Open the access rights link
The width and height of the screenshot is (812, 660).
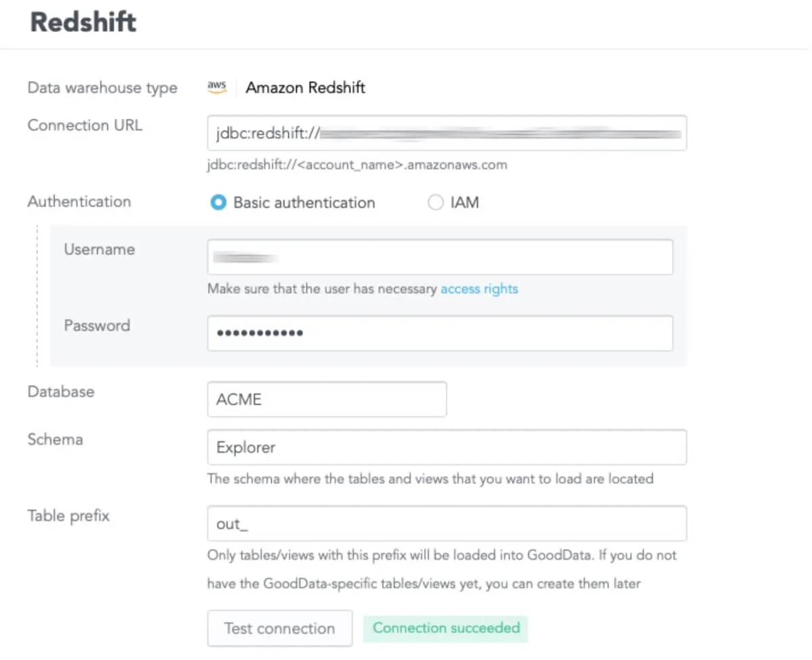(479, 289)
